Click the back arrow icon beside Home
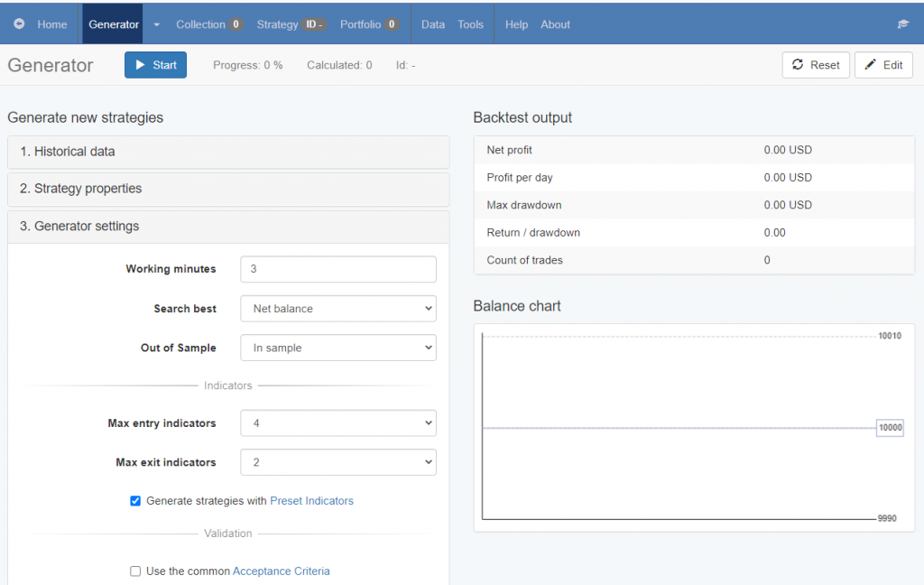Viewport: 924px width, 585px height. tap(19, 24)
